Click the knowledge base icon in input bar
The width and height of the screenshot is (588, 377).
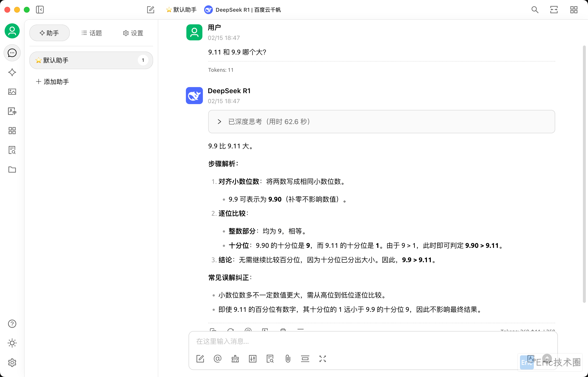(x=270, y=359)
